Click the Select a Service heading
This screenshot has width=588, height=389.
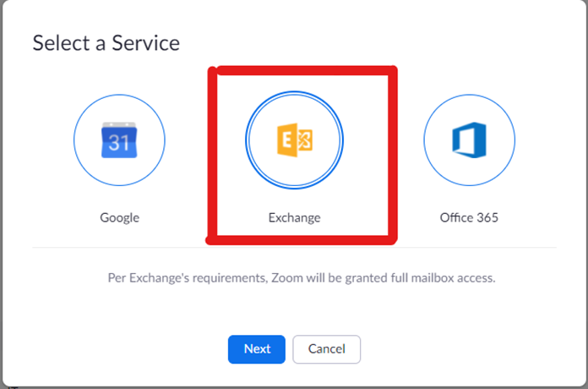pos(106,43)
